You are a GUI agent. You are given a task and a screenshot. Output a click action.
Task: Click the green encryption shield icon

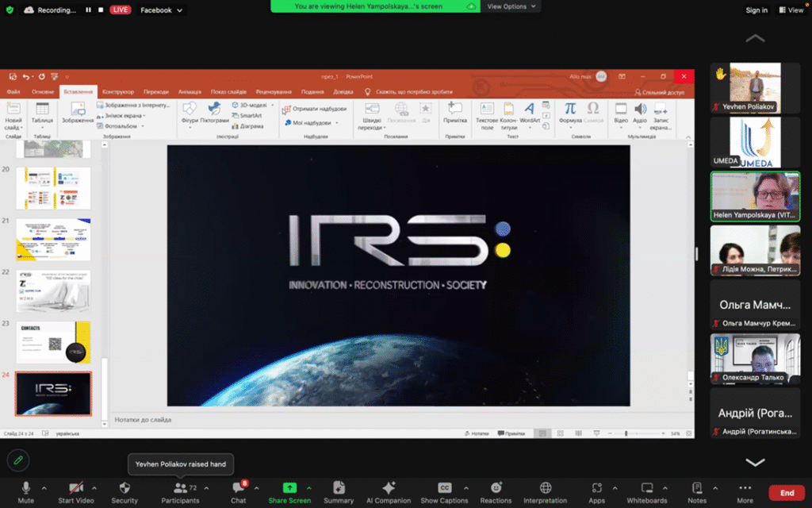click(10, 10)
